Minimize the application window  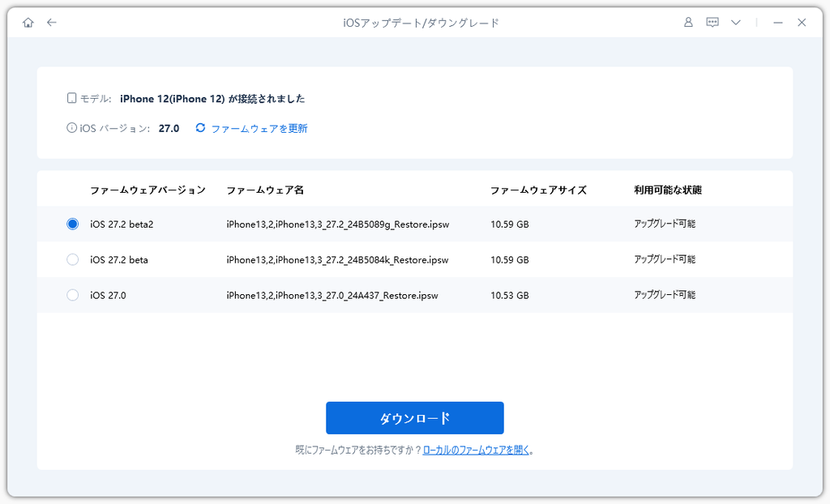[x=777, y=23]
